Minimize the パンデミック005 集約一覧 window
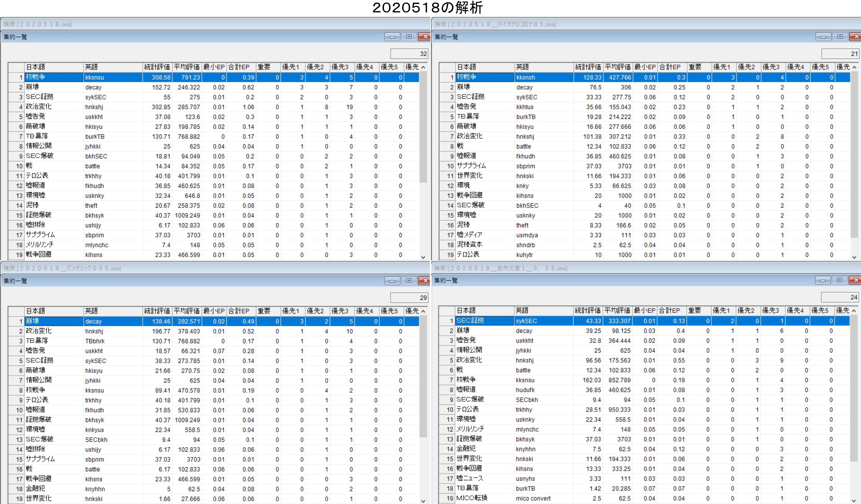Screen dimensions: 861x504 tap(392, 281)
